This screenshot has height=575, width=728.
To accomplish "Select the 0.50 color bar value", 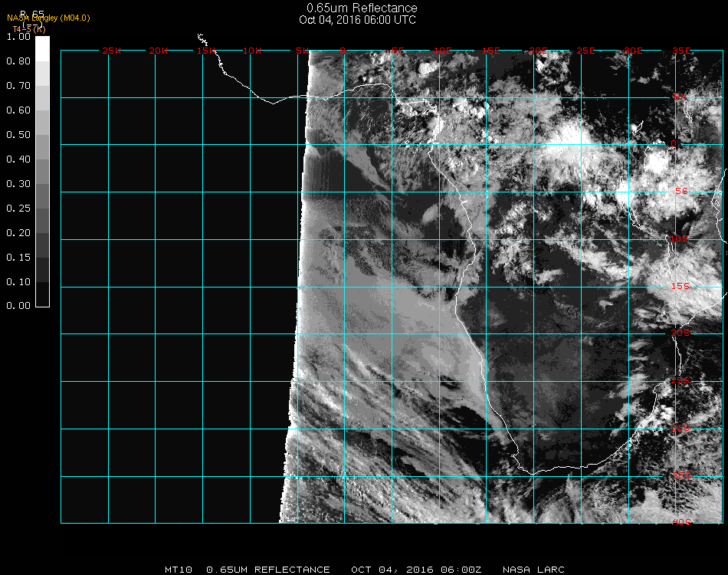I will (x=18, y=135).
